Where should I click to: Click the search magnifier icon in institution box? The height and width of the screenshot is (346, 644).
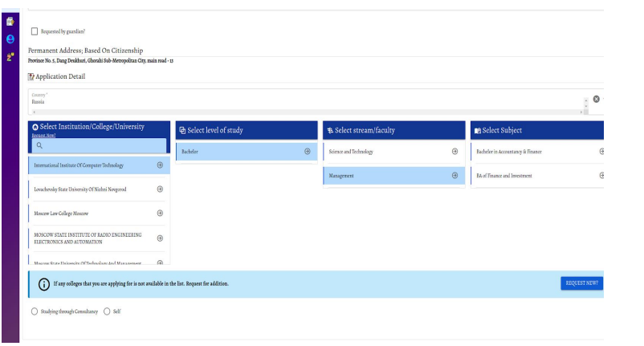pyautogui.click(x=39, y=145)
